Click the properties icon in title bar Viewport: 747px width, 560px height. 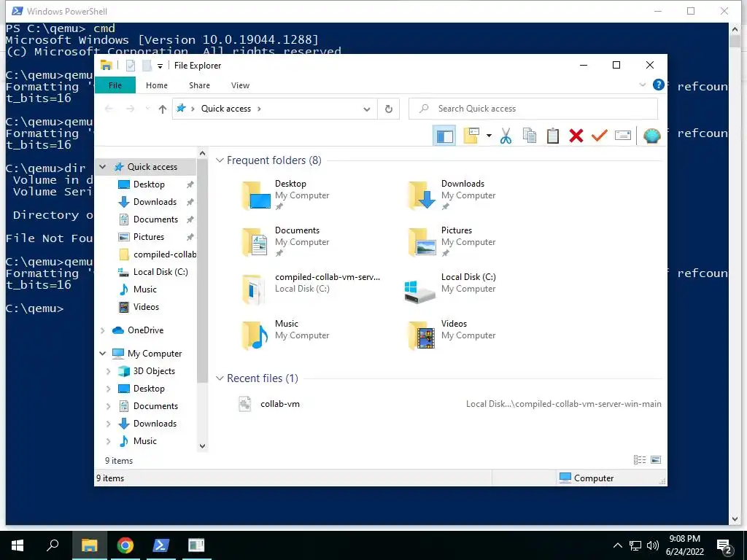coord(131,66)
